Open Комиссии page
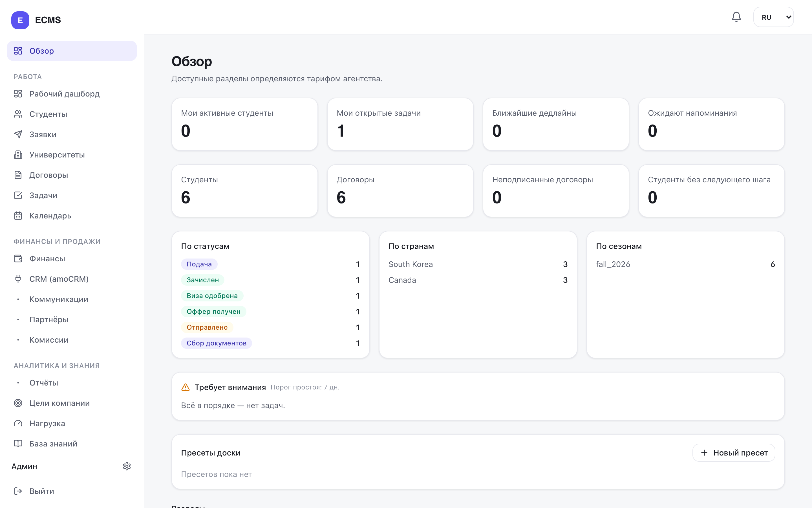Image resolution: width=812 pixels, height=508 pixels. click(x=72, y=340)
